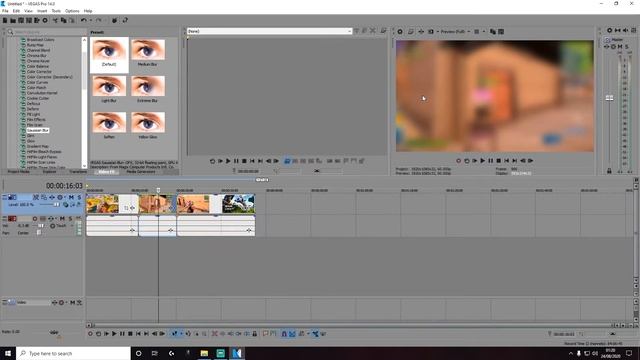Open File Explorer from the taskbar
The image size is (640, 360).
tap(204, 353)
